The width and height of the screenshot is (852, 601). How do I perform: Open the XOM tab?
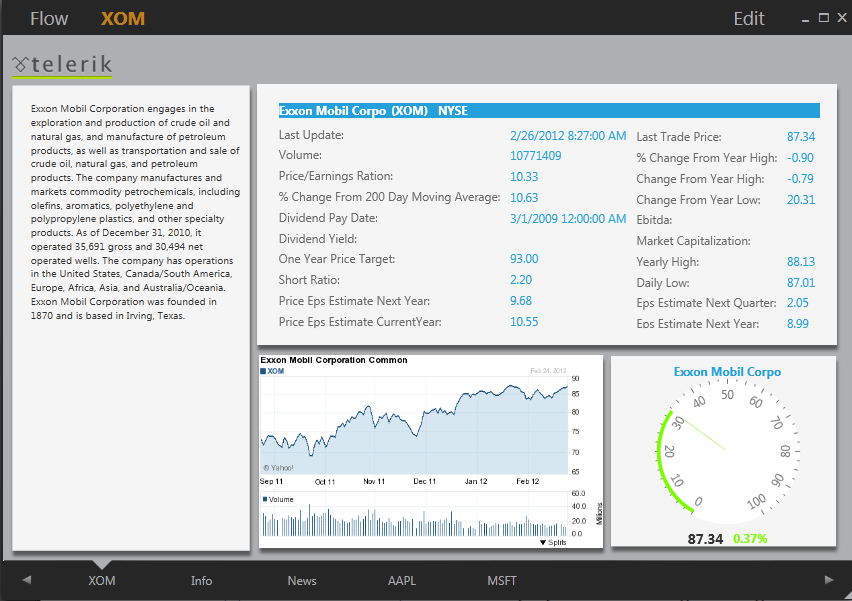pos(102,580)
